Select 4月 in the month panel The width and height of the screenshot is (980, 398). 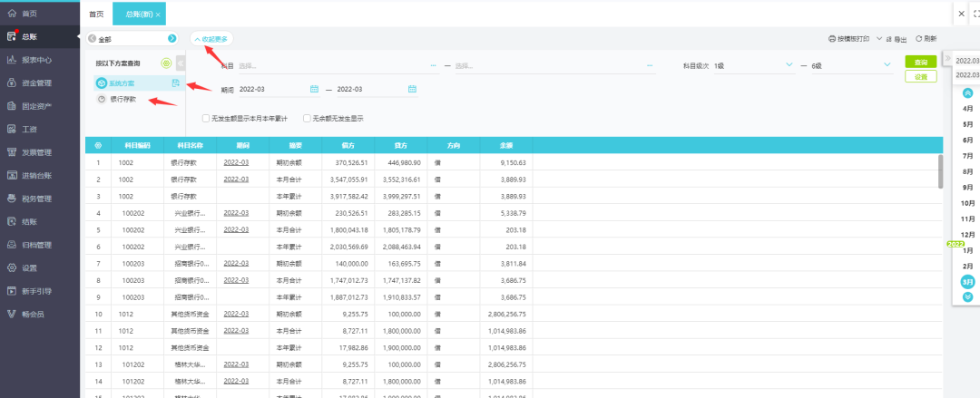click(967, 109)
